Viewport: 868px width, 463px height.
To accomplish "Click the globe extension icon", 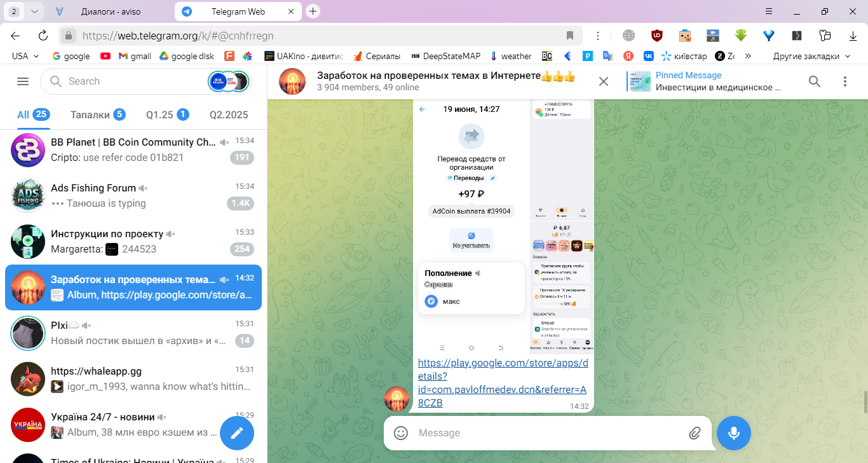I will click(628, 36).
